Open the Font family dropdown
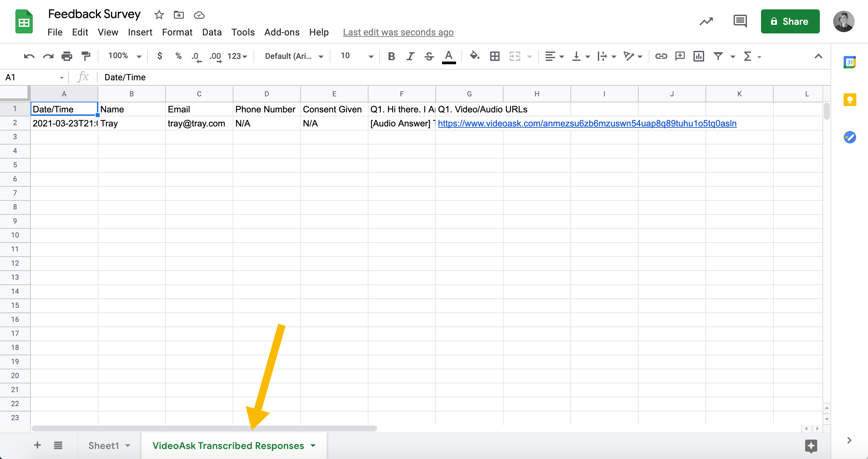This screenshot has width=868, height=459. click(x=293, y=56)
